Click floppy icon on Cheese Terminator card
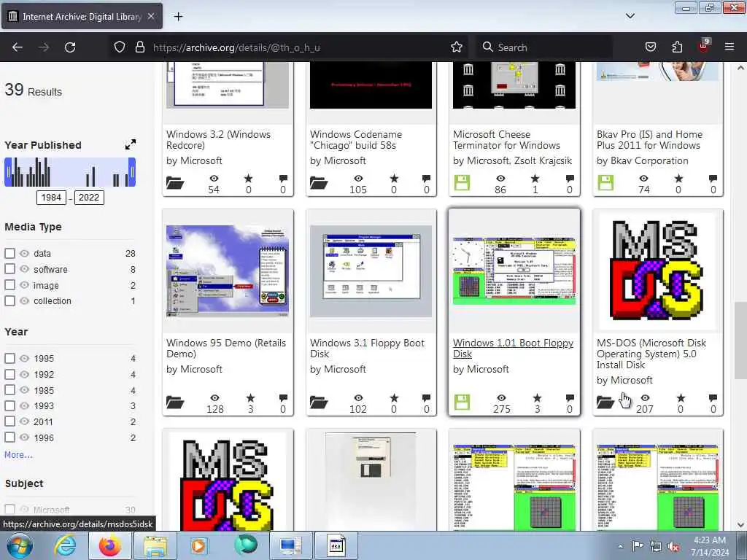The height and width of the screenshot is (560, 747). (x=462, y=183)
